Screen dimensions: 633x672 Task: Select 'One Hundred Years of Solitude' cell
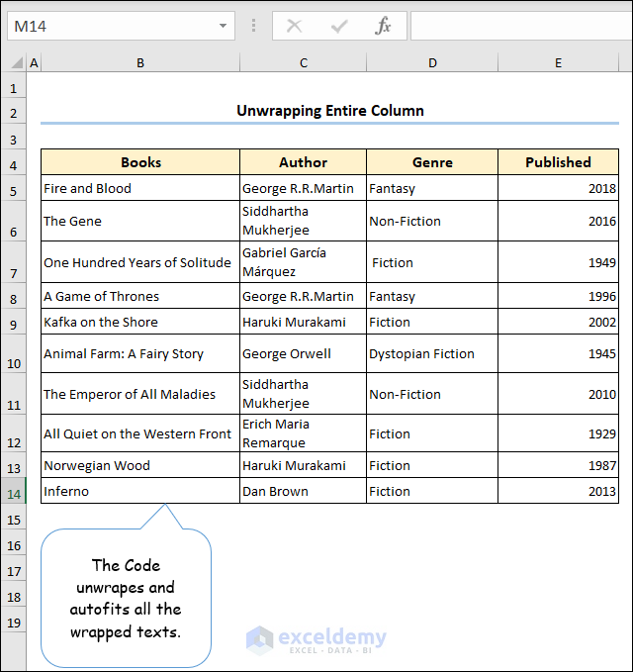(140, 262)
